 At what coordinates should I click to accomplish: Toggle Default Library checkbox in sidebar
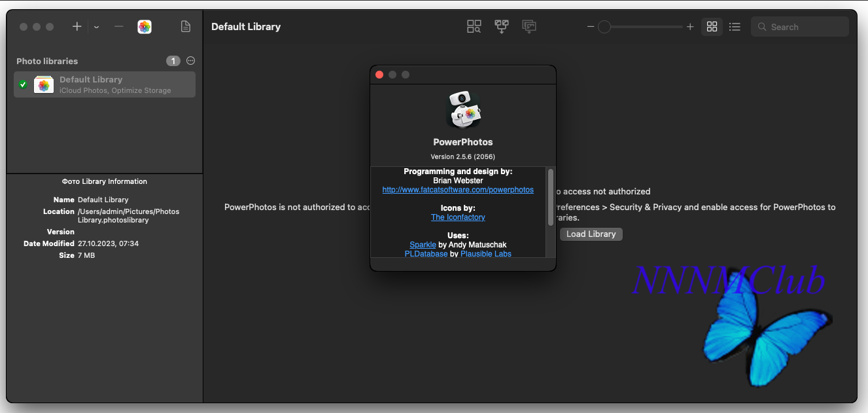(23, 84)
